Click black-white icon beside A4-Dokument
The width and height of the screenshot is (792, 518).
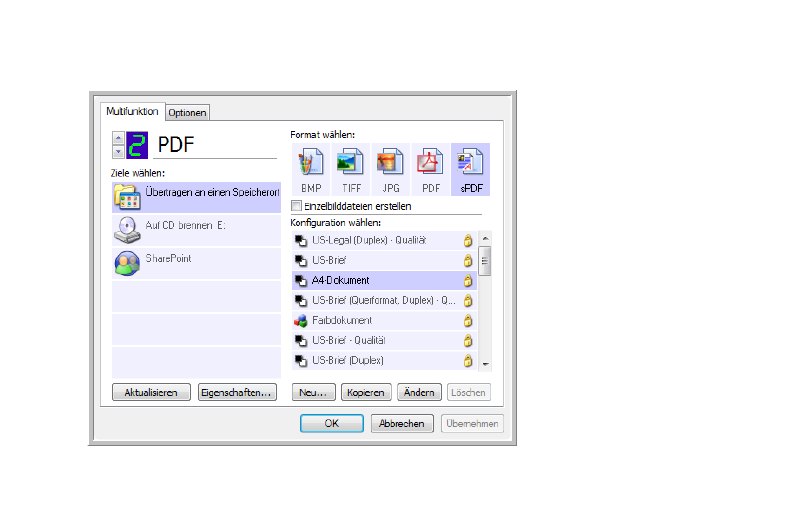(x=301, y=281)
